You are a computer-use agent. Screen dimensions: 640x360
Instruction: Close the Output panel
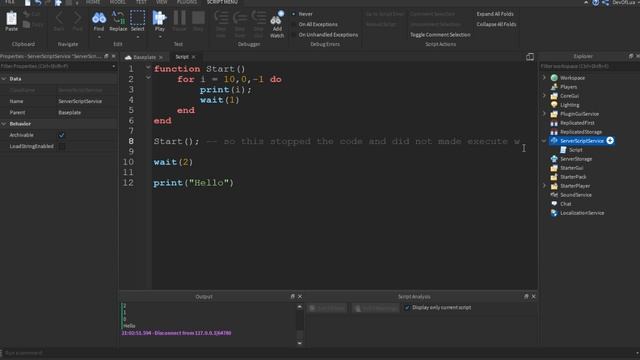tap(300, 296)
